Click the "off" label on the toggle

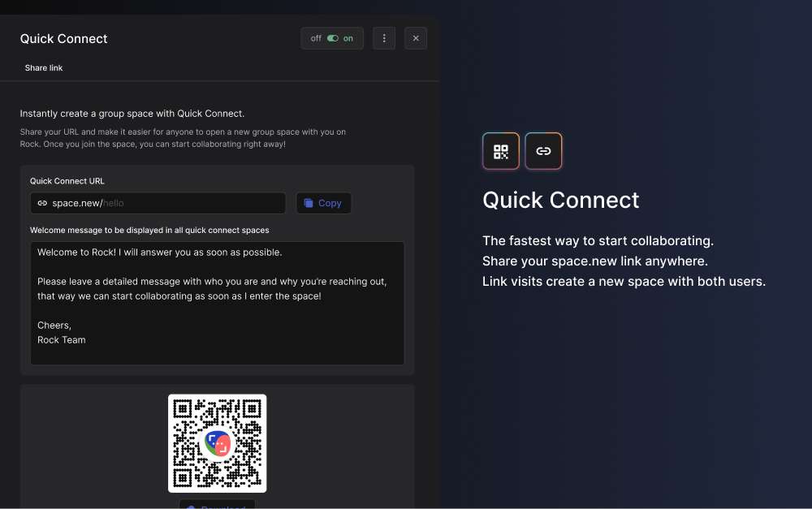click(x=316, y=38)
